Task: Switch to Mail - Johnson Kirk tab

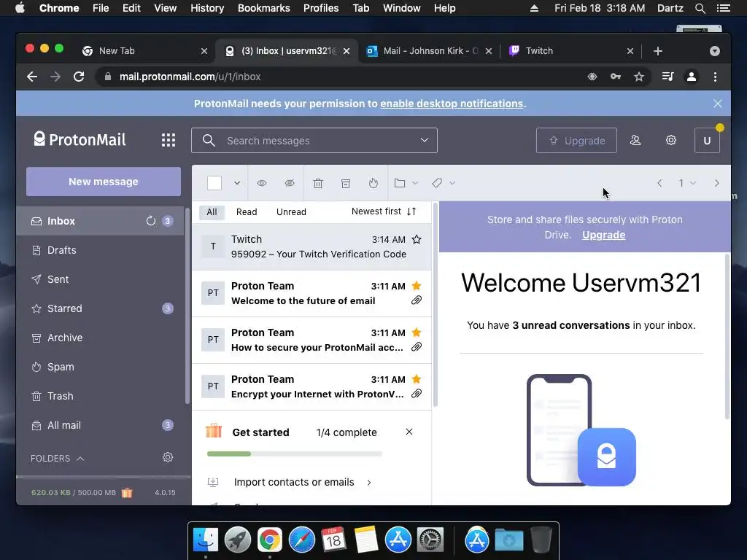Action: 427,51
